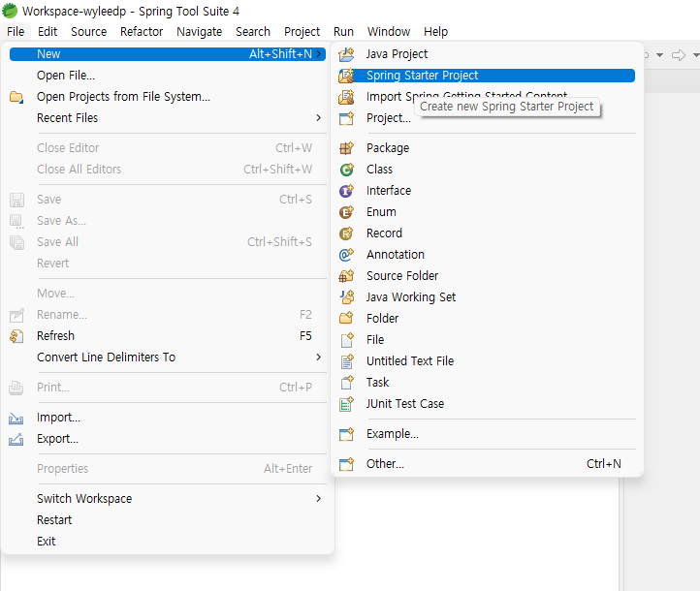This screenshot has width=700, height=591.
Task: Click the Package icon
Action: pos(346,148)
